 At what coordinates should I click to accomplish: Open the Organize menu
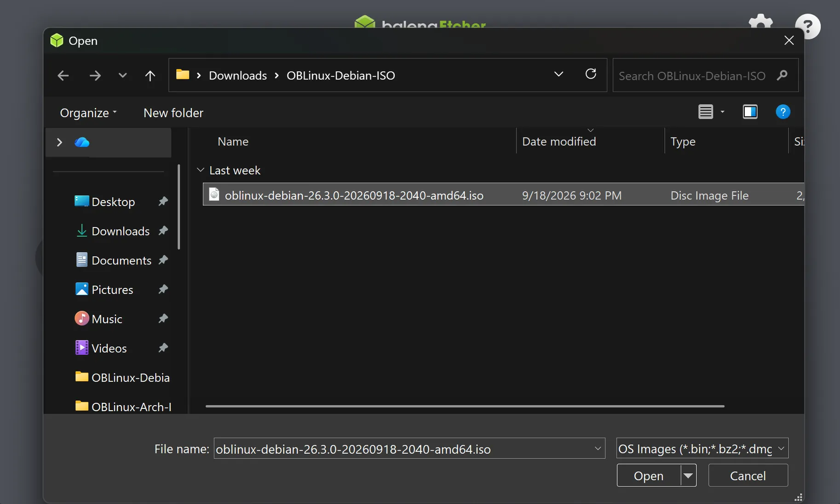click(88, 113)
